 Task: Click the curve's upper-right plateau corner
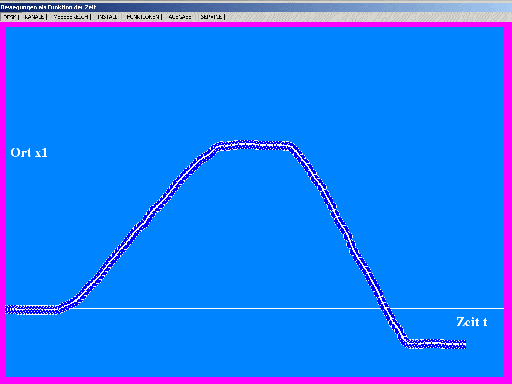click(x=292, y=147)
